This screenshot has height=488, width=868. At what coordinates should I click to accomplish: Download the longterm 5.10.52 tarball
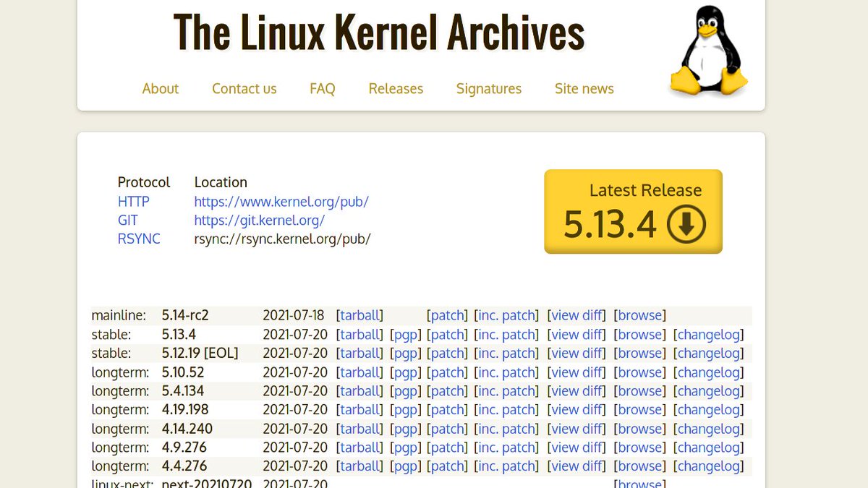[360, 372]
